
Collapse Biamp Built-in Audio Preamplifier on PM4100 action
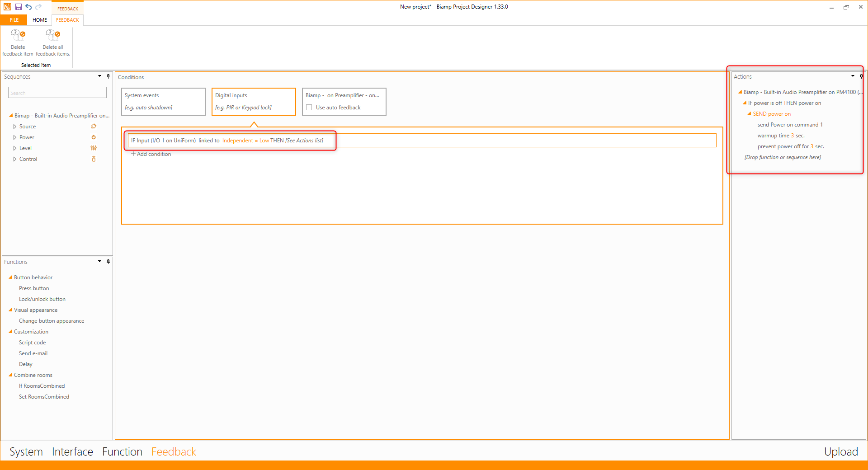click(x=740, y=92)
